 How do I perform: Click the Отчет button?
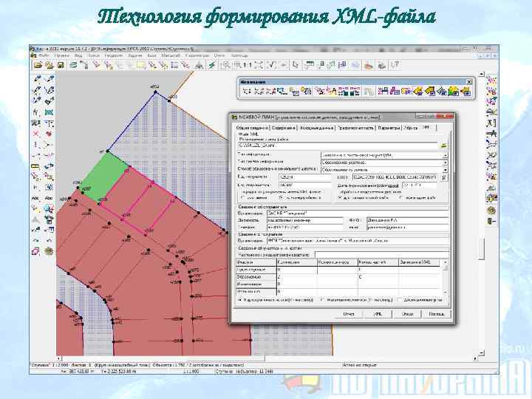[x=349, y=314]
